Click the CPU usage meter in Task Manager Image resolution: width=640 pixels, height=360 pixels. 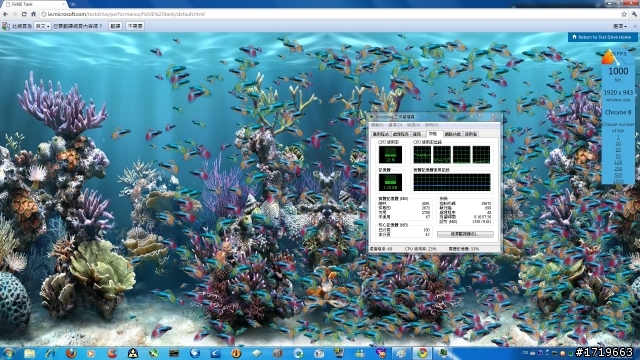[x=390, y=155]
